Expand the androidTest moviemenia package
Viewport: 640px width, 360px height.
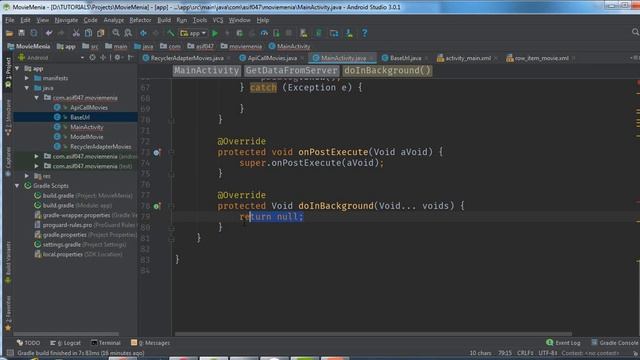pos(37,156)
